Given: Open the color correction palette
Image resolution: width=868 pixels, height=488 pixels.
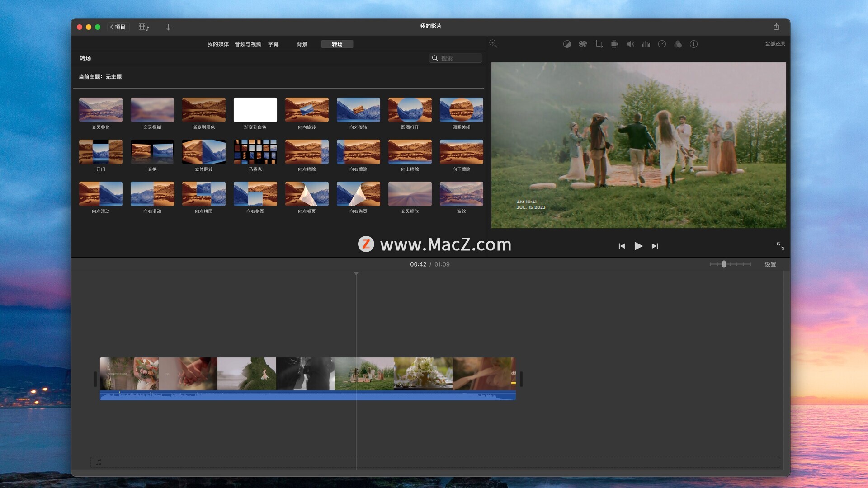Looking at the screenshot, I should 583,44.
